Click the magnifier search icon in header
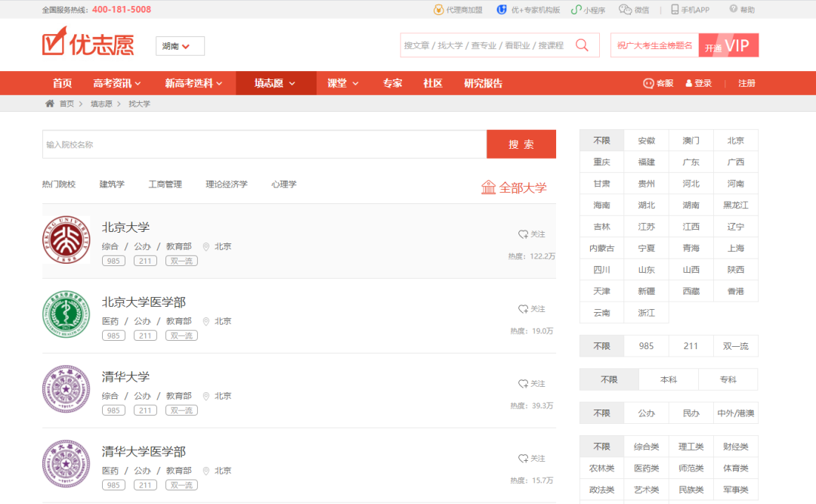This screenshot has height=504, width=816. (x=582, y=45)
